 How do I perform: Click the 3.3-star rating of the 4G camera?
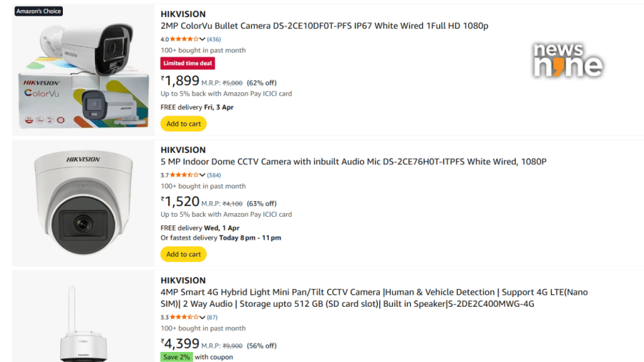[x=179, y=317]
